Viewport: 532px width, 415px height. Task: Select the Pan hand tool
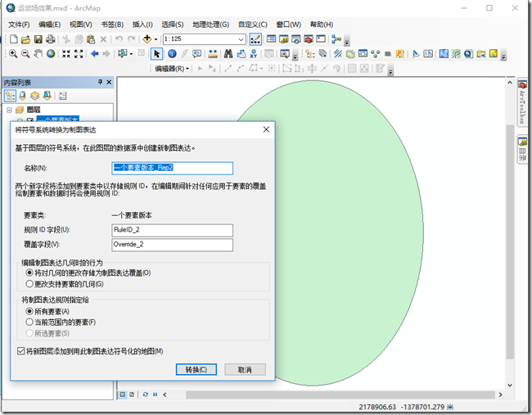coord(38,53)
